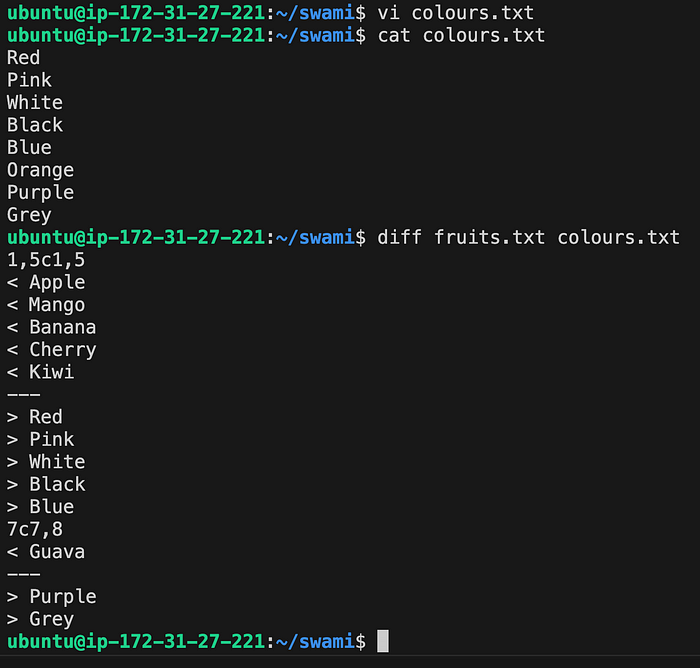Click the 'diff fruits.txt colours.txt' command
Viewport: 700px width, 668px height.
(528, 237)
